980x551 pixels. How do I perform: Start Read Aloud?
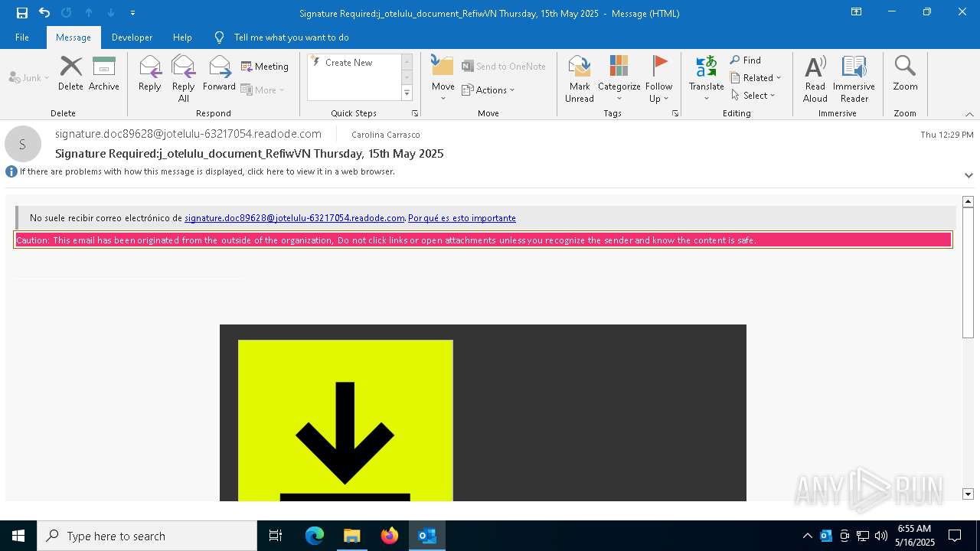point(815,78)
